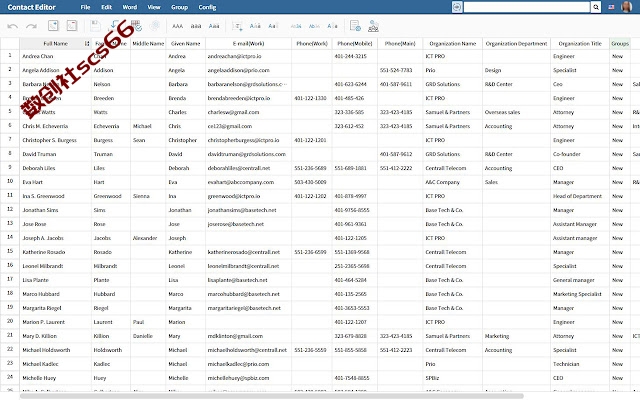Click the Given Name column header

(x=186, y=44)
